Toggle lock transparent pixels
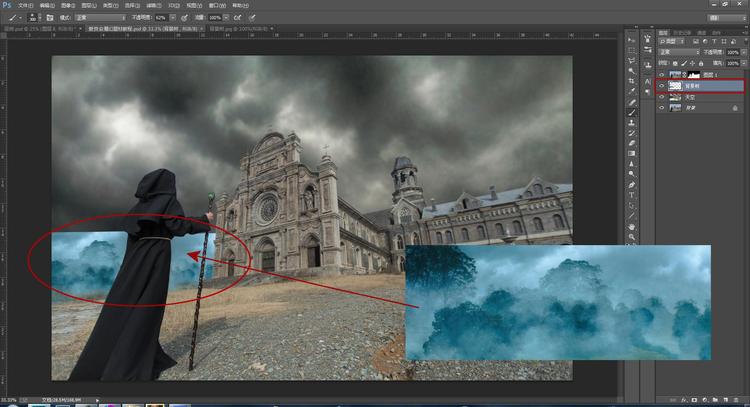Screen dimensions: 750x407 tap(675, 63)
